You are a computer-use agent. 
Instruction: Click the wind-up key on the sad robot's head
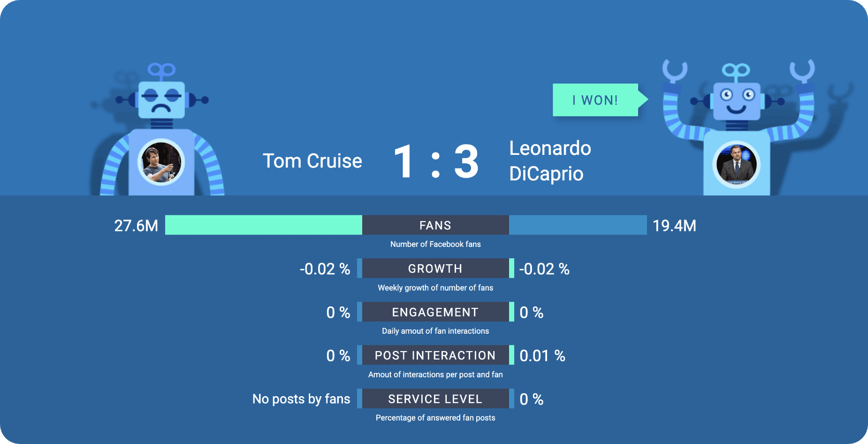[161, 70]
